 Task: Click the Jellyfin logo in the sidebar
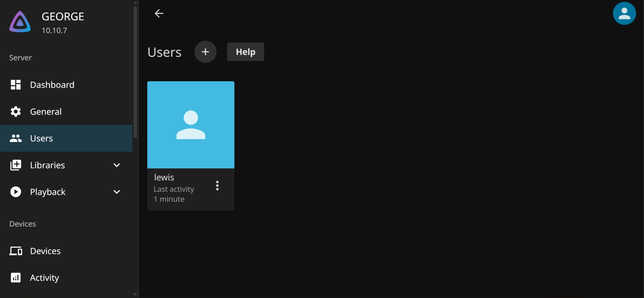20,22
